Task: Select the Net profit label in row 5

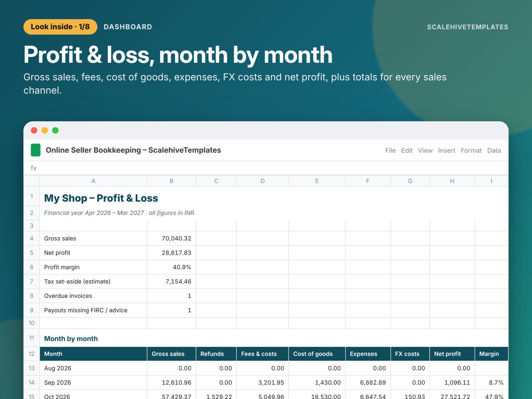Action: pyautogui.click(x=93, y=253)
